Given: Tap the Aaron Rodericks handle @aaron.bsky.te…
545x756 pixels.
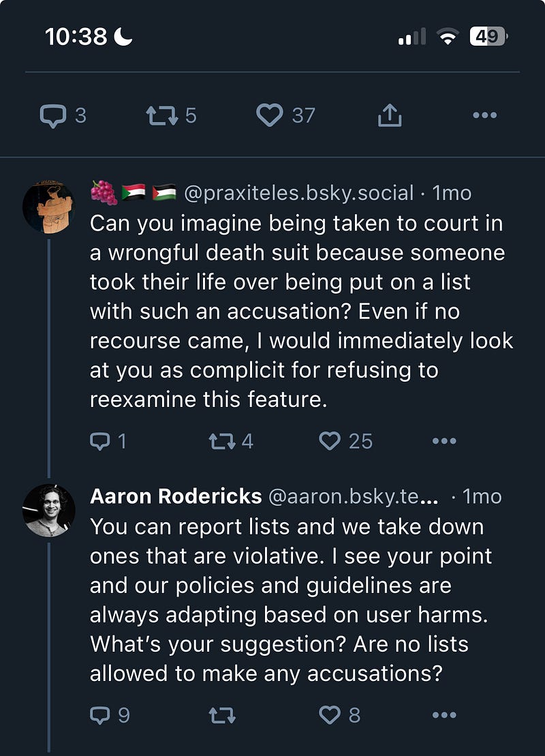Looking at the screenshot, I should point(353,496).
